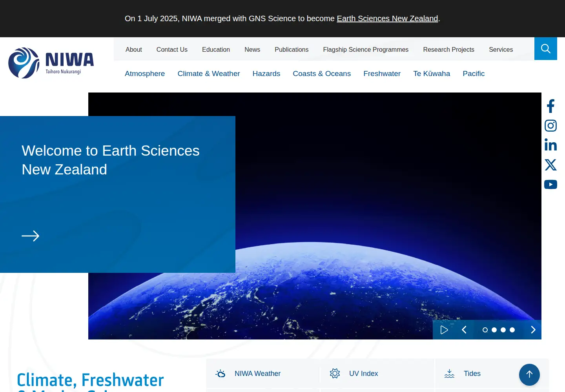This screenshot has width=565, height=392.
Task: Click the 'Welcome to Earth Sciences New Zealand' heading
Action: pos(111,160)
